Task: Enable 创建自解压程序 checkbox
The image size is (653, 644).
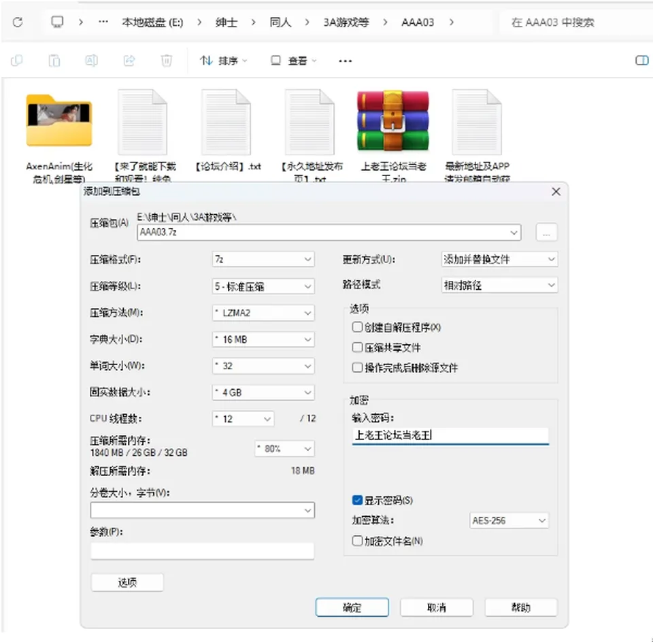Action: tap(357, 327)
